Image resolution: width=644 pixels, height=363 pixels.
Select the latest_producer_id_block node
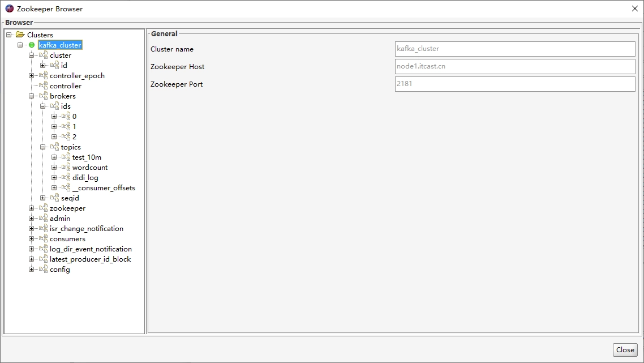[x=91, y=259]
